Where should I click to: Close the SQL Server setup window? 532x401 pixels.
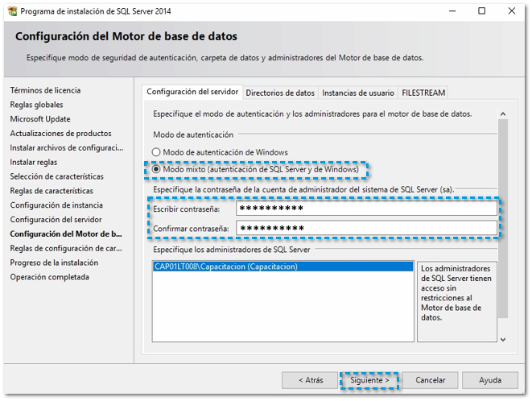tap(512, 11)
